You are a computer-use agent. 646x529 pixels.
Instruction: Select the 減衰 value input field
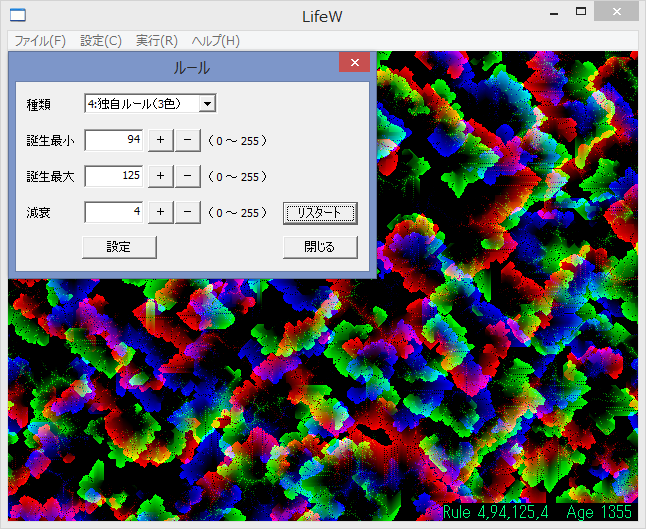pyautogui.click(x=114, y=212)
